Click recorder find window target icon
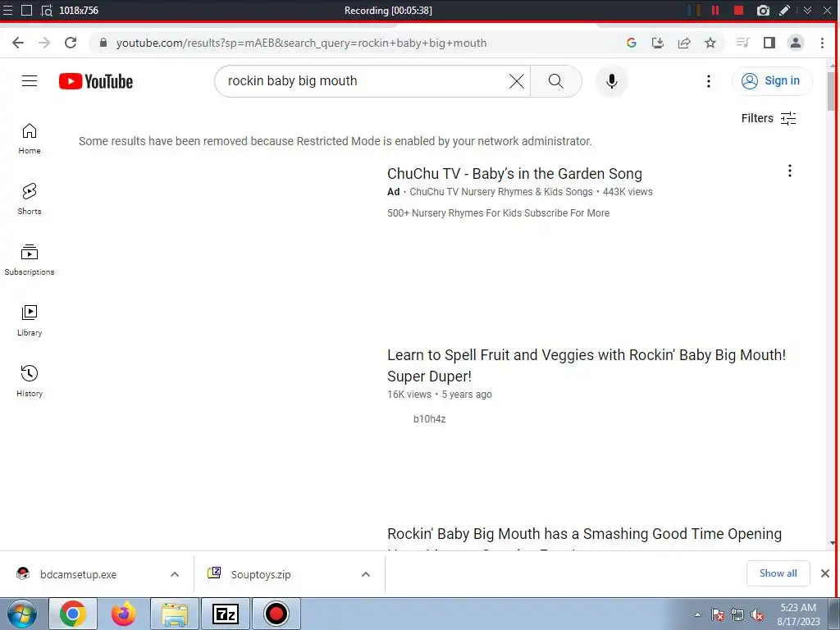840x630 pixels. pyautogui.click(x=47, y=10)
